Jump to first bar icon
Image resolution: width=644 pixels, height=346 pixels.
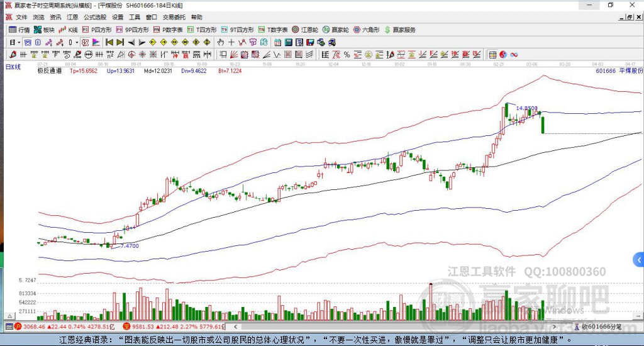pyautogui.click(x=109, y=42)
